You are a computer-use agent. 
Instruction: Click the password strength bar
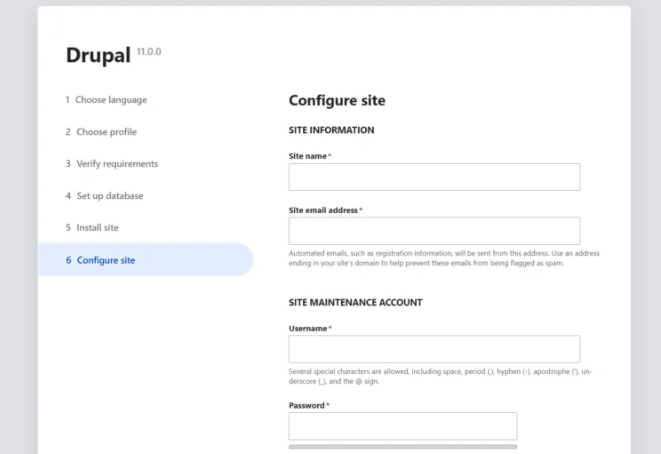point(403,446)
